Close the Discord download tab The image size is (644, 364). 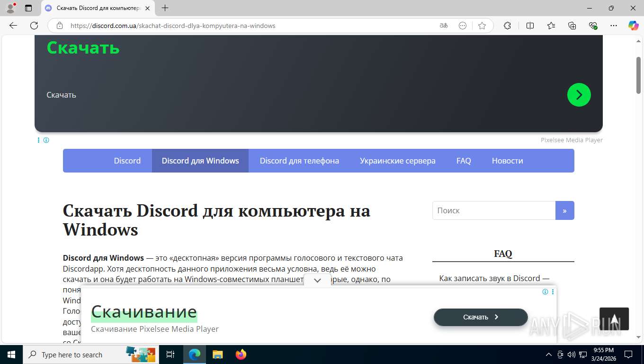pyautogui.click(x=147, y=8)
